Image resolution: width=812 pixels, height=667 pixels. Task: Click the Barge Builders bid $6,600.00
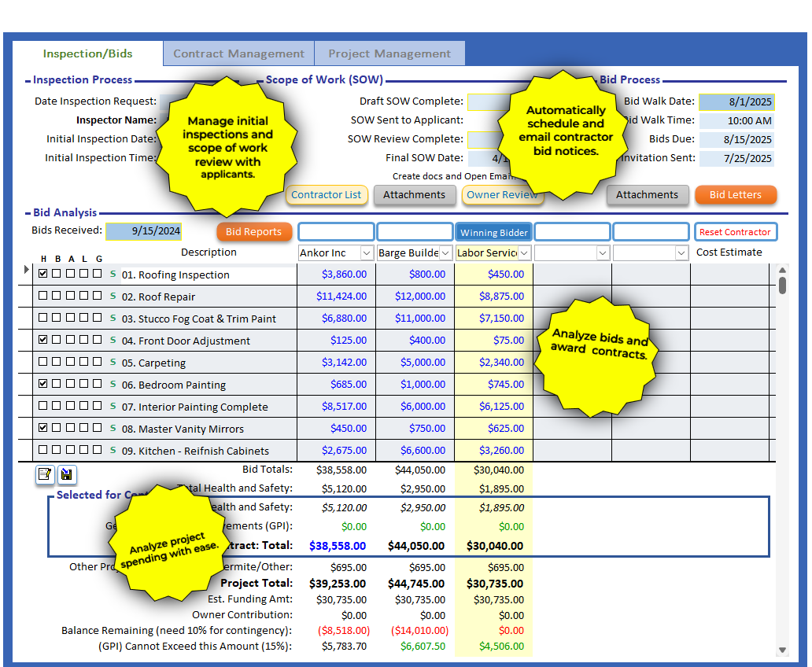point(423,450)
